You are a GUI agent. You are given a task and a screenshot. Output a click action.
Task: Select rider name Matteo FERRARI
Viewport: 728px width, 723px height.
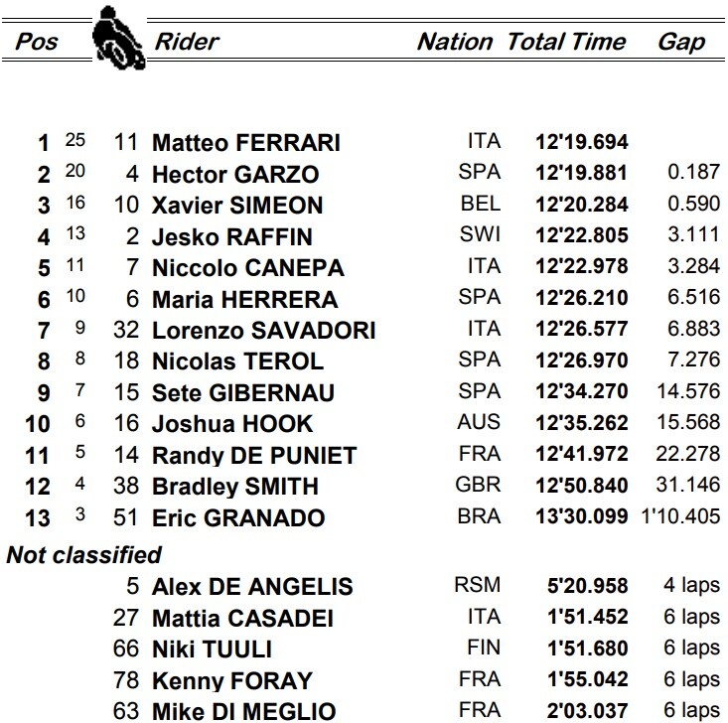click(246, 143)
